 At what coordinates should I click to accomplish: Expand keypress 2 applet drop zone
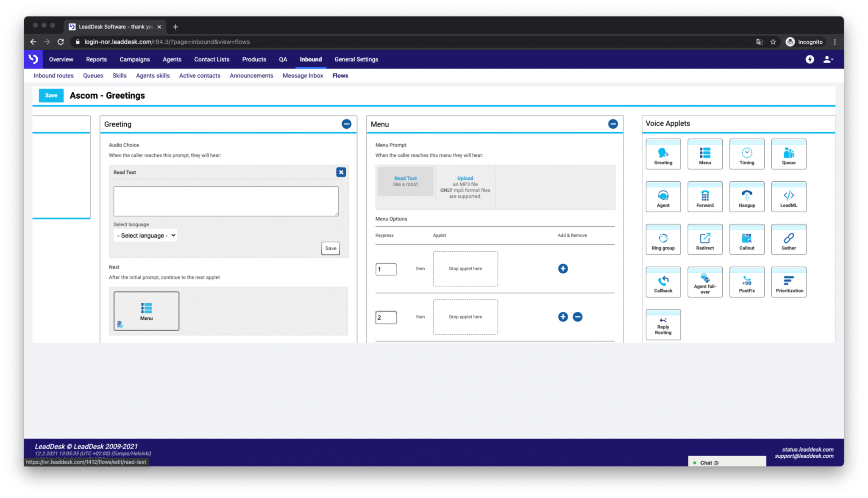point(465,316)
